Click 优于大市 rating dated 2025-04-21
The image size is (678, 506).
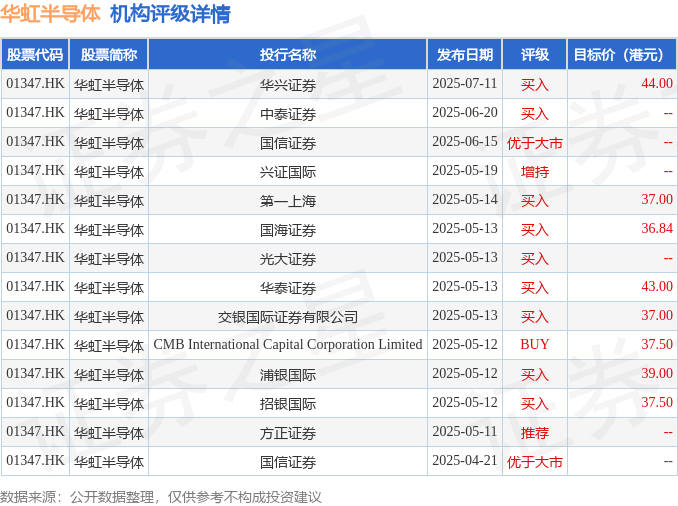(535, 461)
